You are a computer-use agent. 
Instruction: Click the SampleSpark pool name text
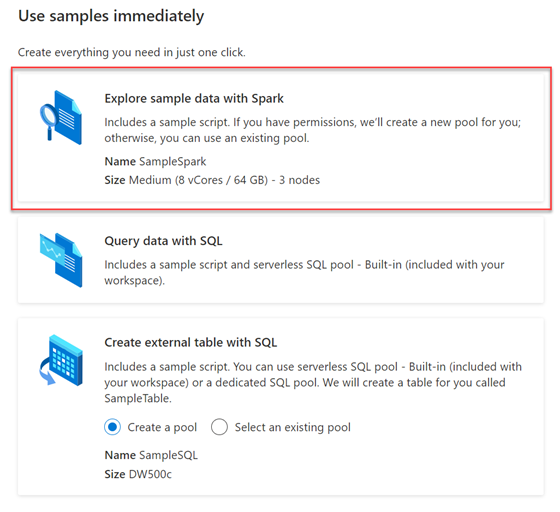click(x=172, y=161)
